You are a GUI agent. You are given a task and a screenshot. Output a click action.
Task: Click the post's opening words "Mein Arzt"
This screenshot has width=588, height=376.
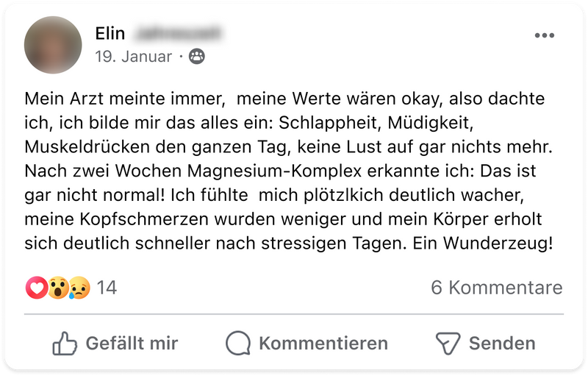[60, 98]
